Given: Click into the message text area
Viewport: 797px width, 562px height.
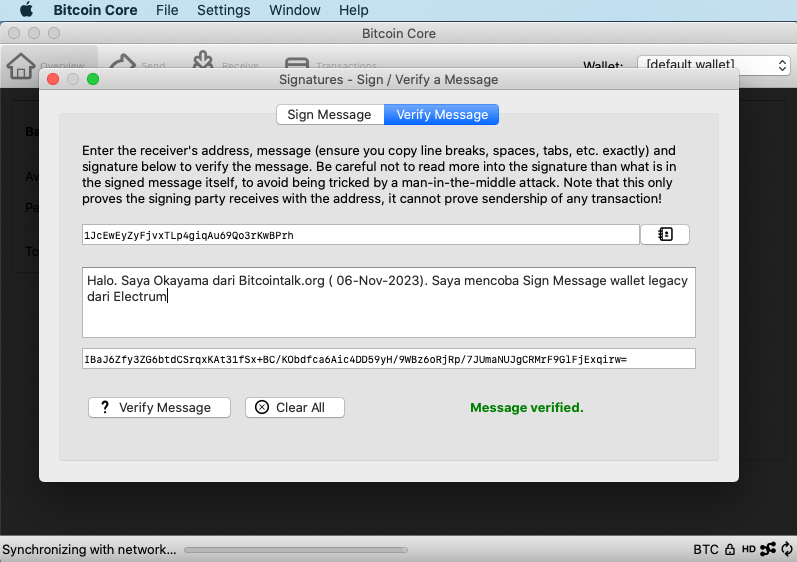Looking at the screenshot, I should pyautogui.click(x=389, y=302).
